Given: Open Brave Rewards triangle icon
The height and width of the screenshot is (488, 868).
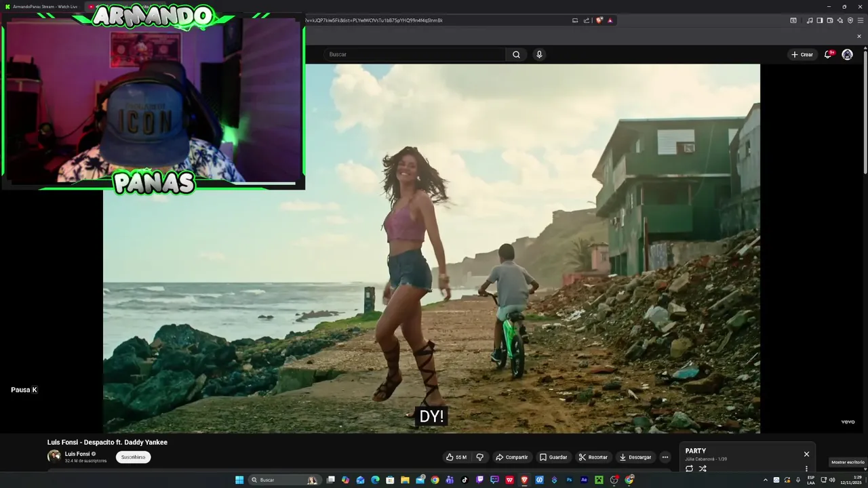Looking at the screenshot, I should 610,20.
